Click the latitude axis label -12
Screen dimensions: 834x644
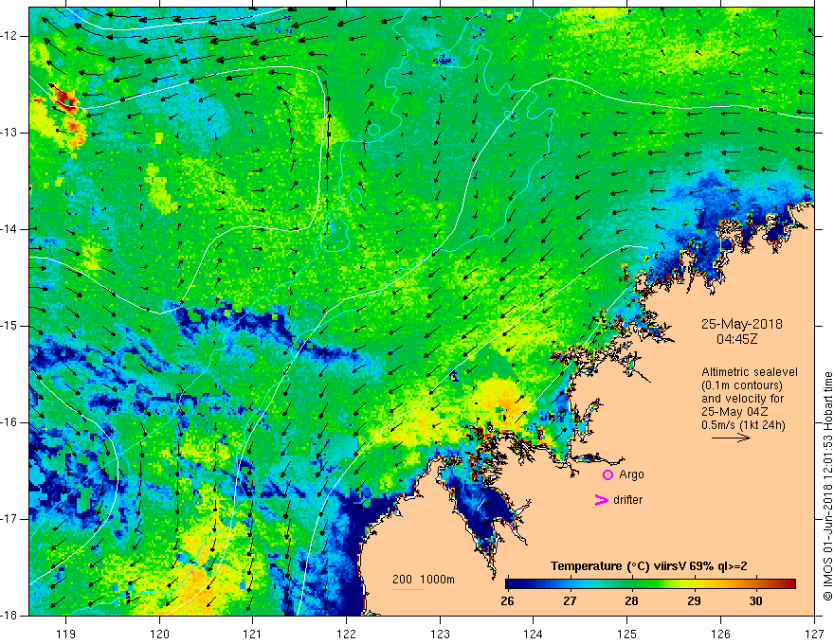pyautogui.click(x=9, y=36)
